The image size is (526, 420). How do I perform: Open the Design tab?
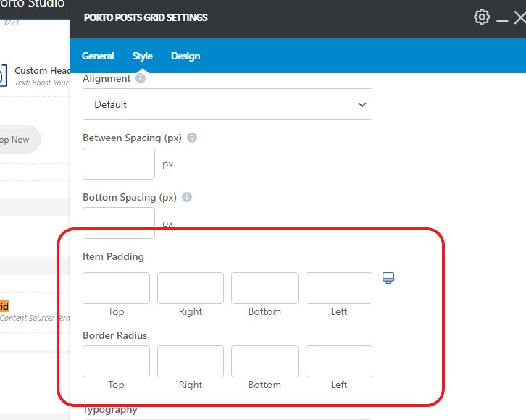click(x=185, y=56)
